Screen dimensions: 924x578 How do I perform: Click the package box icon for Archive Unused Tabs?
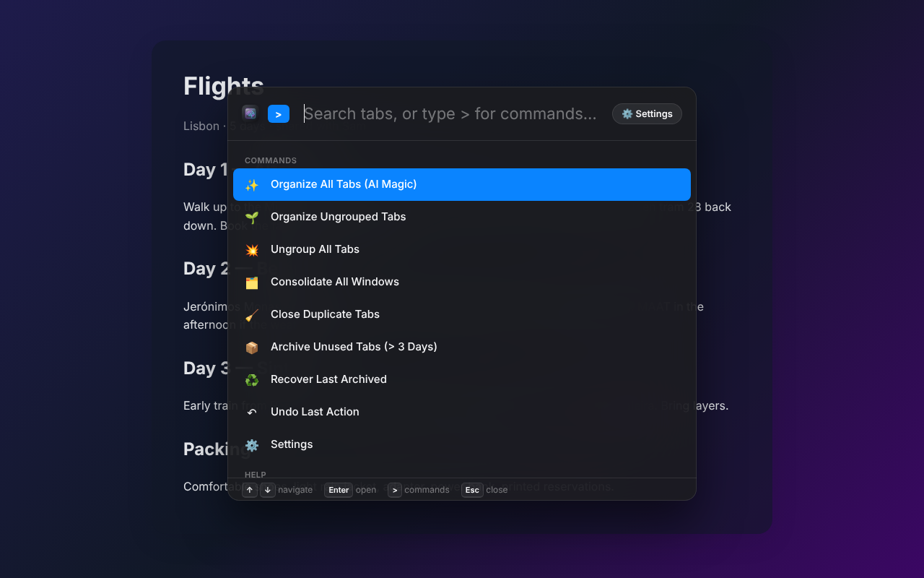252,348
